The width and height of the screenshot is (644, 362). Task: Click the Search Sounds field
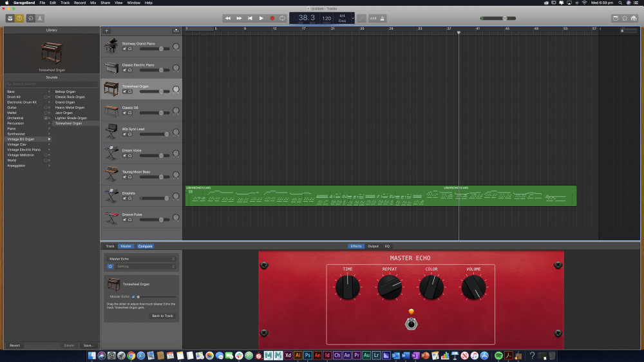click(52, 84)
